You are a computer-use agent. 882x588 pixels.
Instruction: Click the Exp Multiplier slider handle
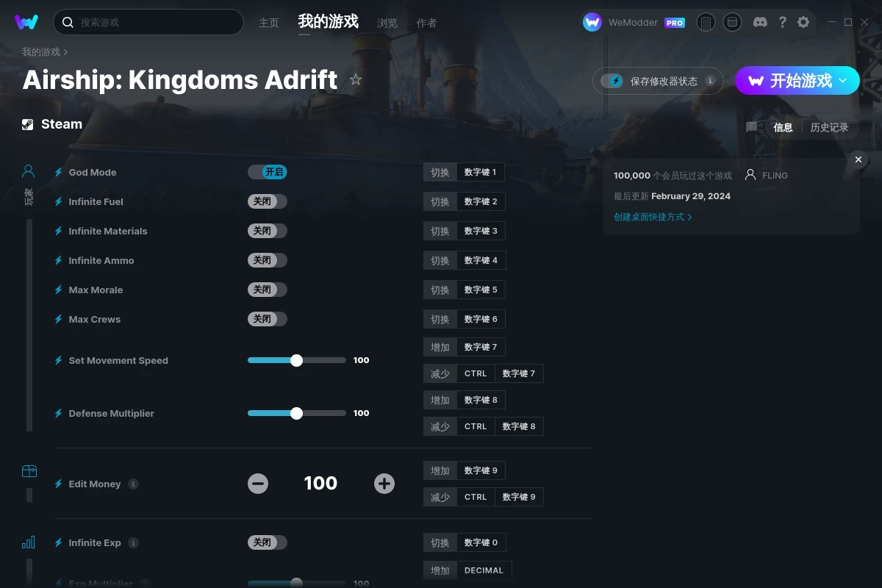tap(296, 583)
